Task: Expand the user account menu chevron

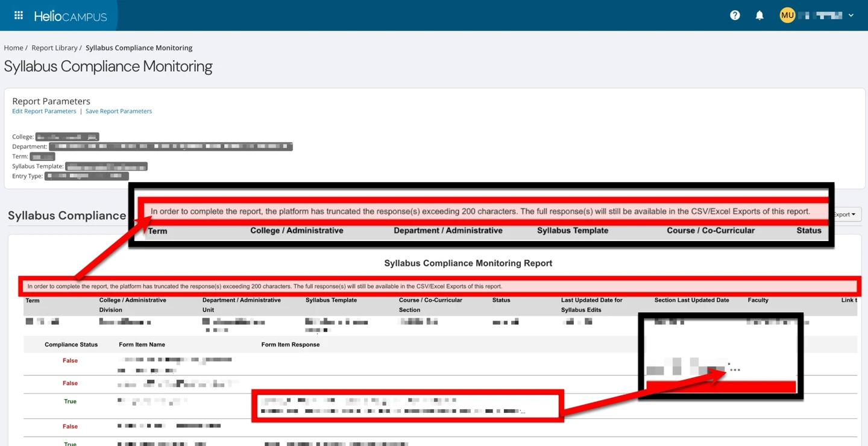Action: [x=851, y=15]
